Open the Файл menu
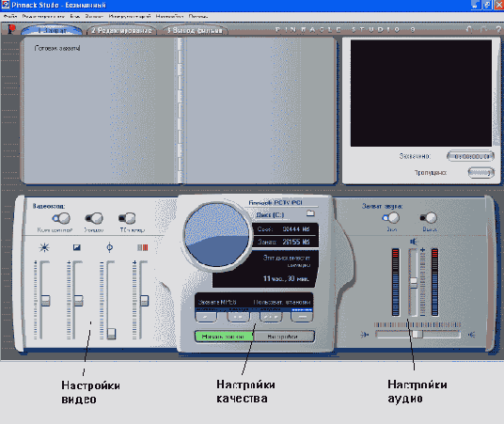Screen dimensions: 504x424 [10, 16]
